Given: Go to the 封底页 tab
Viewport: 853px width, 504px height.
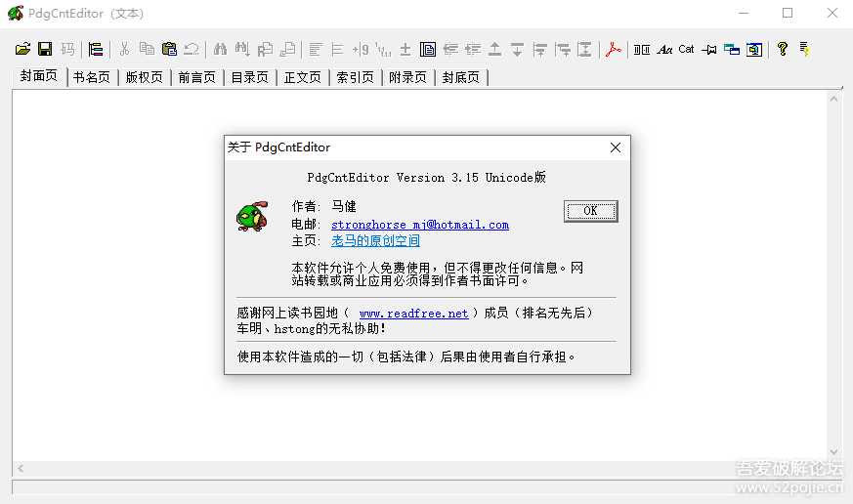Looking at the screenshot, I should coord(461,78).
